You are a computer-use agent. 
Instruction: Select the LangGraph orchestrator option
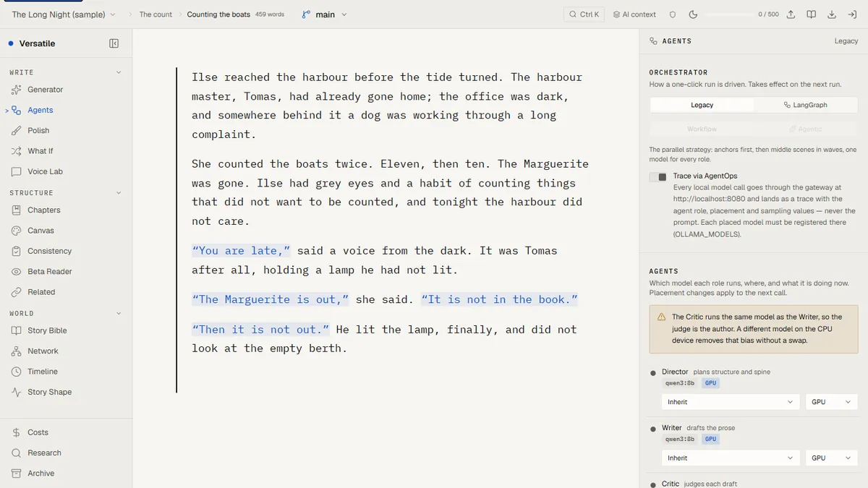pos(805,105)
